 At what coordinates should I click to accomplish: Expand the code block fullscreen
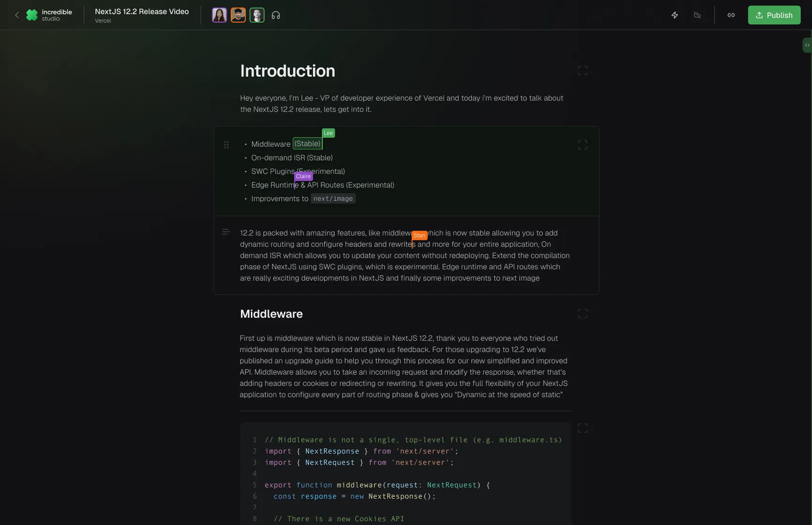point(583,428)
